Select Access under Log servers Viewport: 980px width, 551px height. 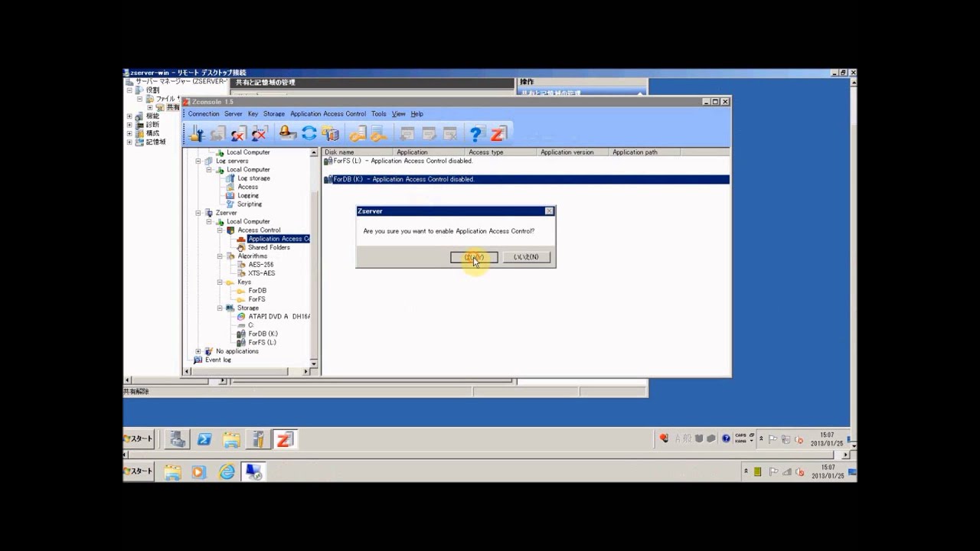pyautogui.click(x=247, y=187)
